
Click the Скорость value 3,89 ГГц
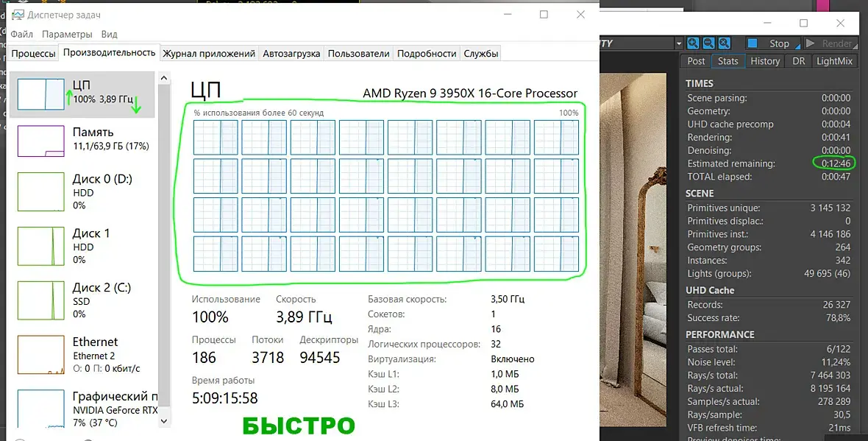[304, 317]
